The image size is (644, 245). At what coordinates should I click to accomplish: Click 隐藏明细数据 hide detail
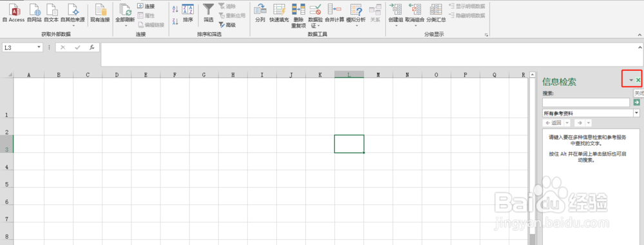pos(467,15)
